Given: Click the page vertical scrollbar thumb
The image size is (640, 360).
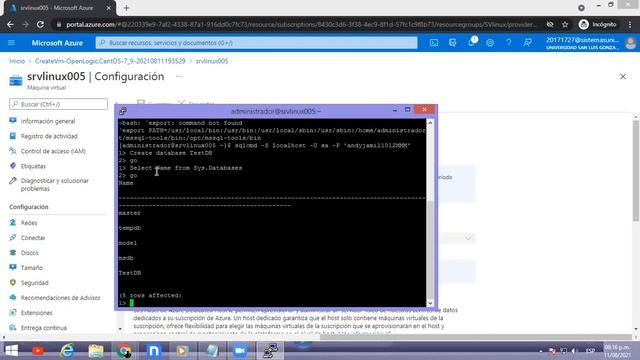Looking at the screenshot, I should pyautogui.click(x=636, y=171).
